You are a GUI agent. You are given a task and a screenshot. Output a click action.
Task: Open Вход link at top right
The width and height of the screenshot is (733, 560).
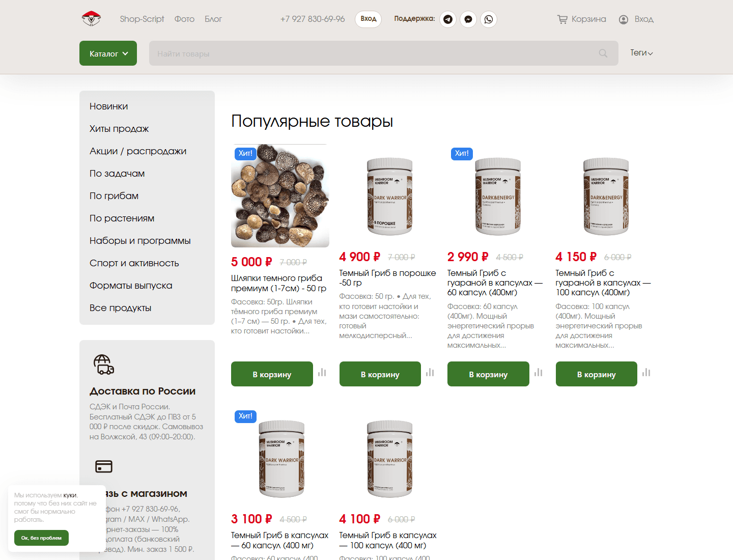click(644, 19)
